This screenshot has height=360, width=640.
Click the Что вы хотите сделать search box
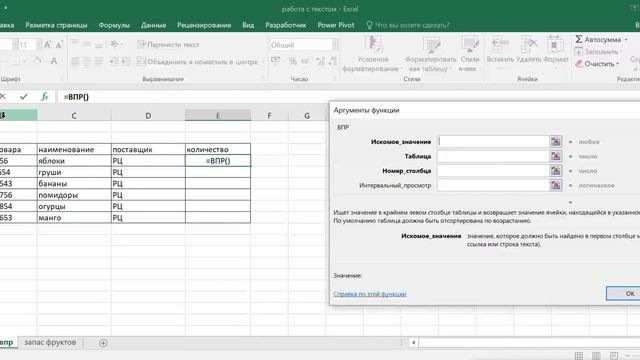coord(408,25)
